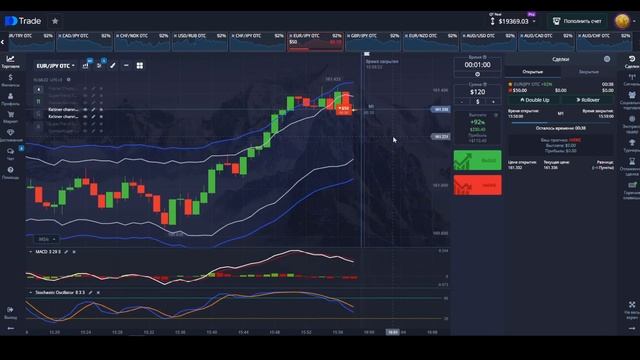Viewport: 640px width, 360px height.
Task: Expand avatar menu arrow at top right
Action: tap(634, 21)
